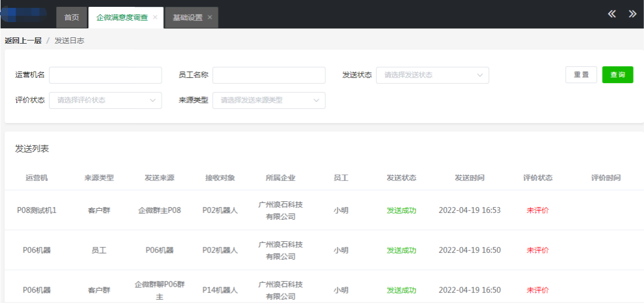Viewport: 644px width, 305px height.
Task: Select the 企微满意度调查 tab
Action: tap(122, 17)
